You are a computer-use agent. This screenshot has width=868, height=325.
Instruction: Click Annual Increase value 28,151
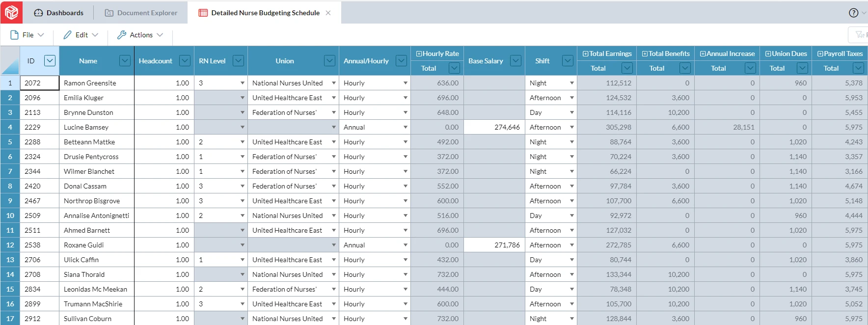pyautogui.click(x=744, y=127)
